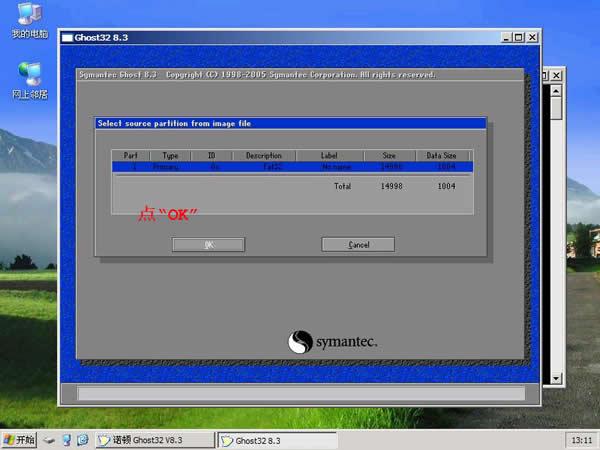
Task: Click the Part column header
Action: (x=130, y=155)
